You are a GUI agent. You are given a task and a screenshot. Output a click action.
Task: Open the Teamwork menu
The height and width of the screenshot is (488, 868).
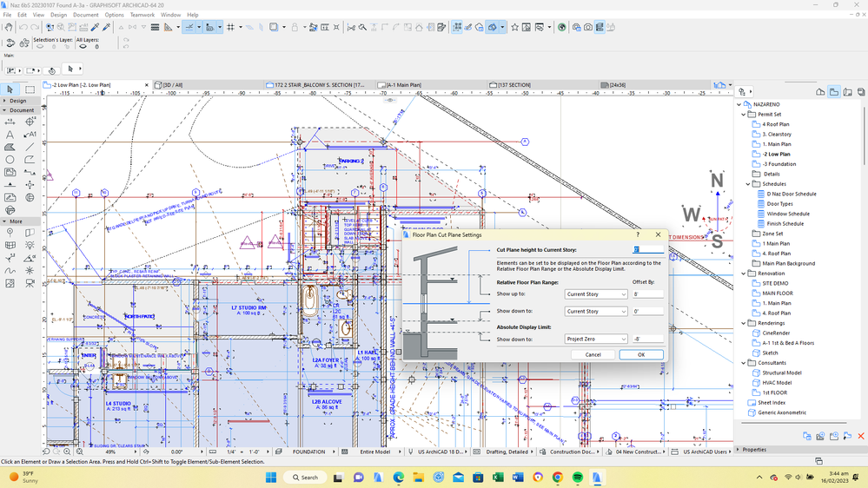click(x=142, y=15)
